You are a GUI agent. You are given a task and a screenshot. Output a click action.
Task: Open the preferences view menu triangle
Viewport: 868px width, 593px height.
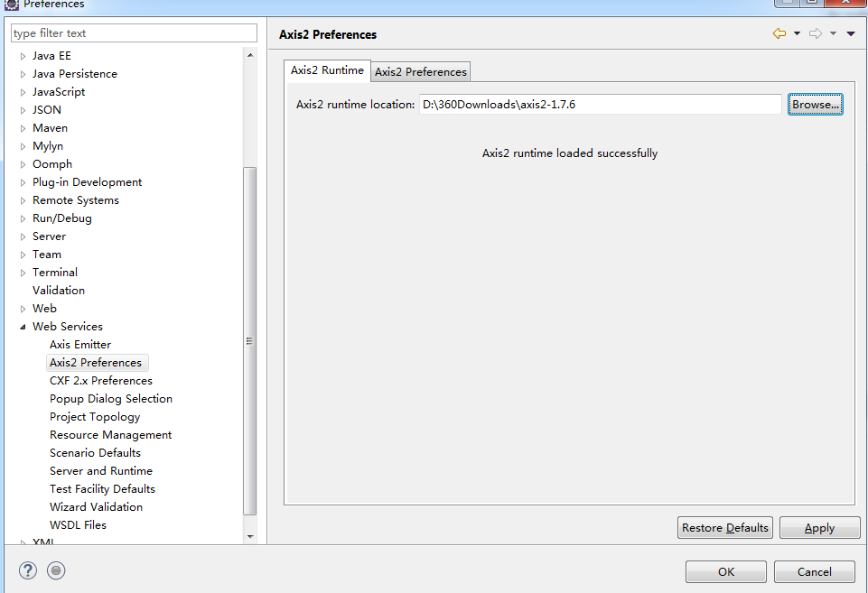tap(851, 33)
